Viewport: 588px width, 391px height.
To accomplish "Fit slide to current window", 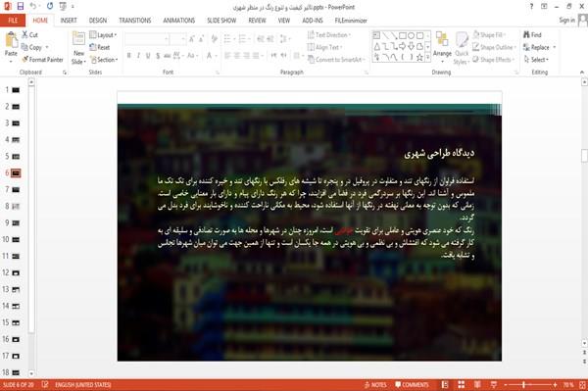I will pyautogui.click(x=582, y=384).
